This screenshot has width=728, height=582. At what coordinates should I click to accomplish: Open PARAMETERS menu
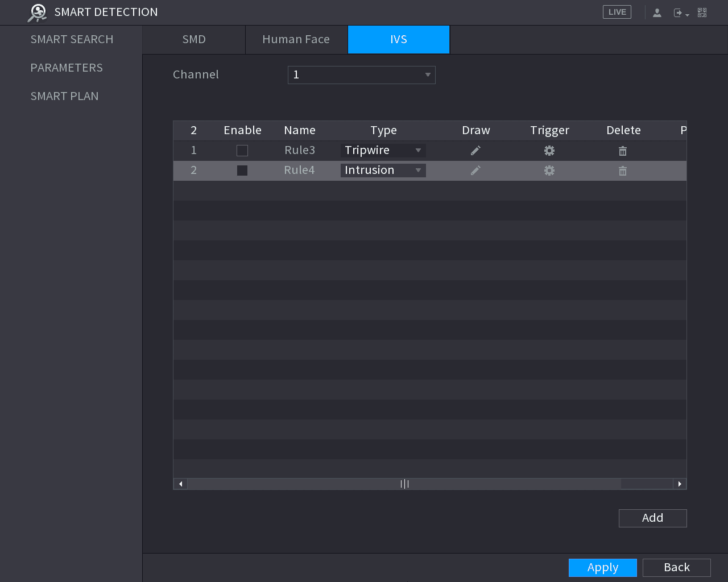point(67,68)
